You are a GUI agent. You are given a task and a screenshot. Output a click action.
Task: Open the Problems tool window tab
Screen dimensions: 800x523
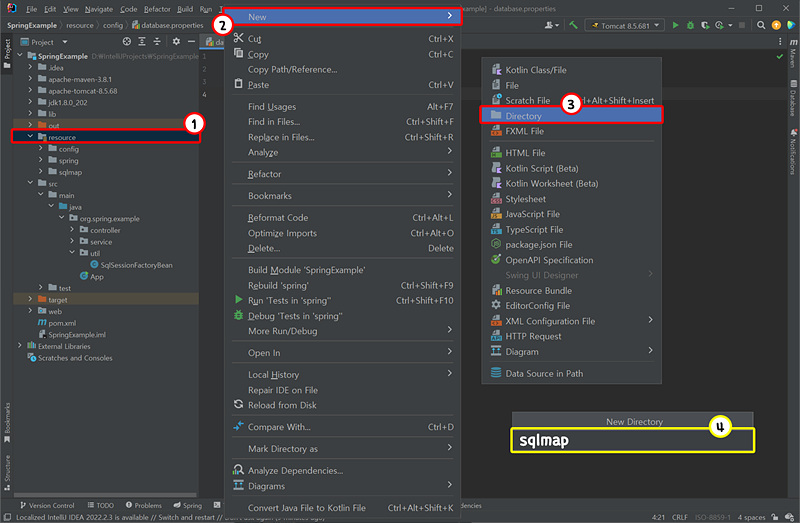tap(143, 505)
